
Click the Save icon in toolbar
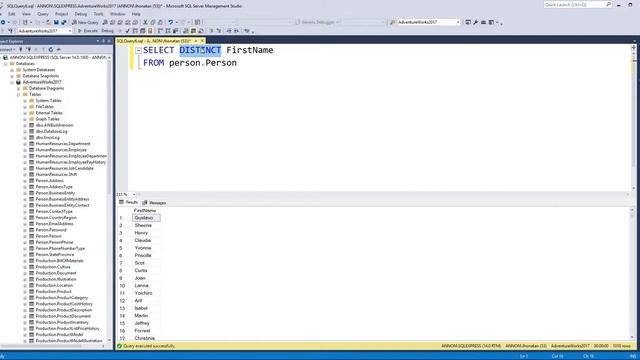click(x=56, y=22)
